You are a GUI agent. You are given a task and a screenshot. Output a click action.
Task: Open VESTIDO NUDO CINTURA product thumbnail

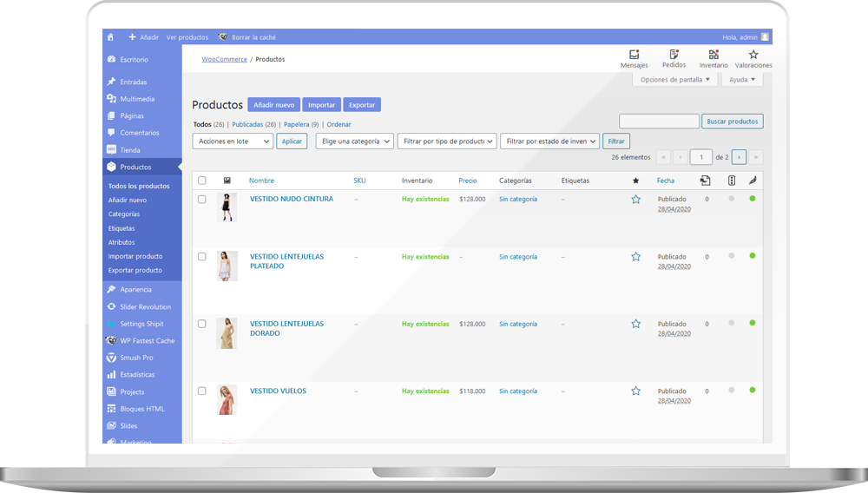[x=227, y=207]
